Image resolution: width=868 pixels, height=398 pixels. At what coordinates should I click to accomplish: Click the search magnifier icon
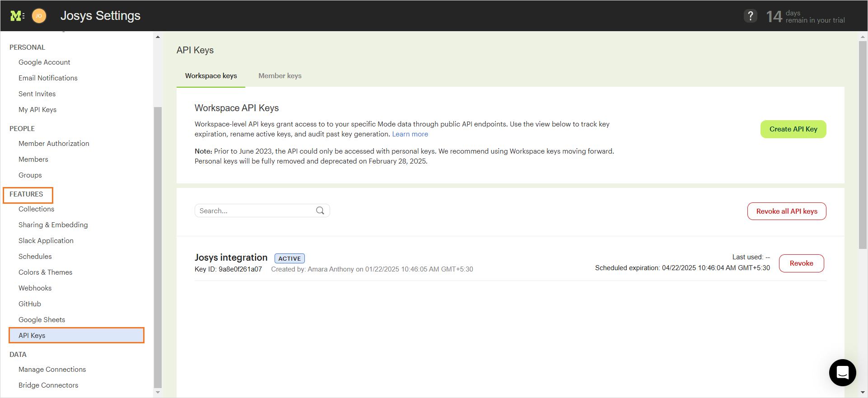[320, 211]
